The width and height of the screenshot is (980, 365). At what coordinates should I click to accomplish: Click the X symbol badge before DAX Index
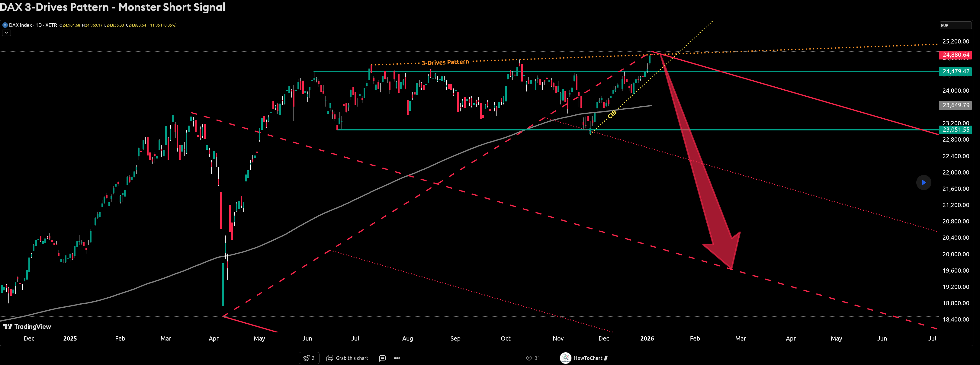5,25
